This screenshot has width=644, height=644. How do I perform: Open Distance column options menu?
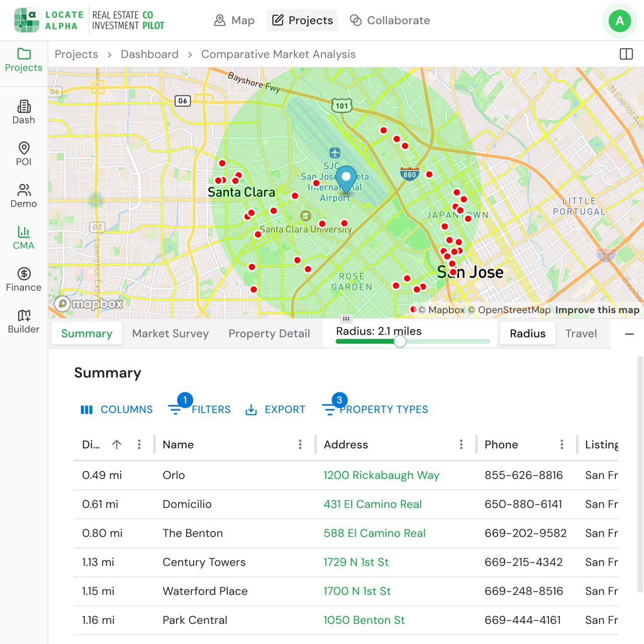[x=139, y=444]
